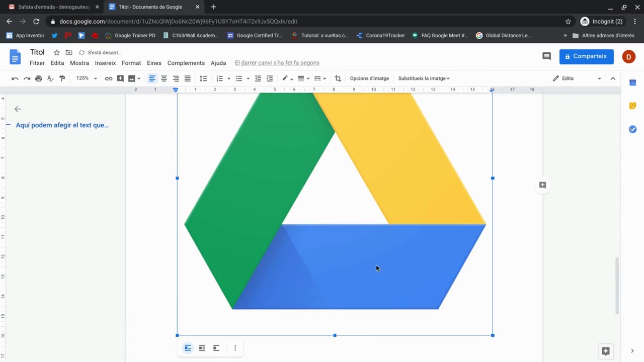Close the document outline with back arrow

(18, 109)
